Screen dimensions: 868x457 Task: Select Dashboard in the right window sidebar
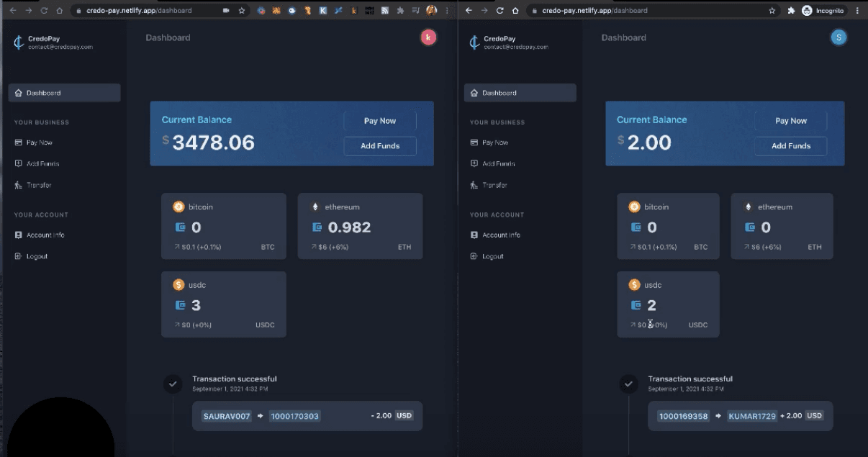[520, 93]
